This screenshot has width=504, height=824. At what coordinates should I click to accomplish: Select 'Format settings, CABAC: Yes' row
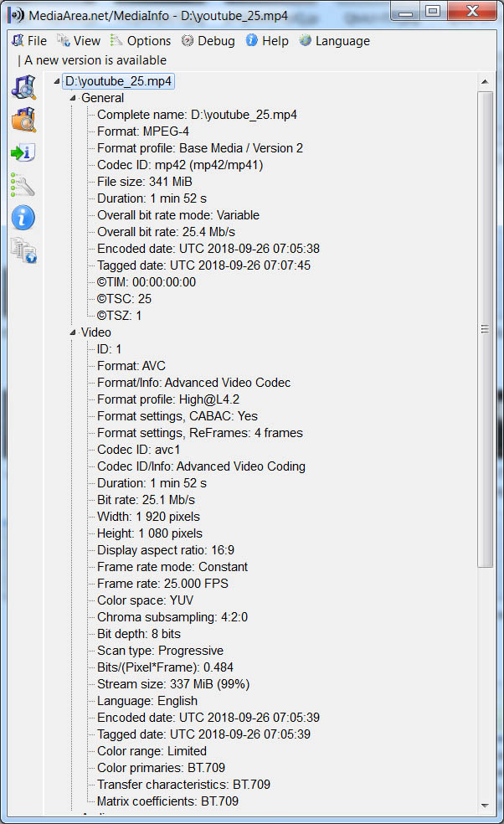point(177,417)
